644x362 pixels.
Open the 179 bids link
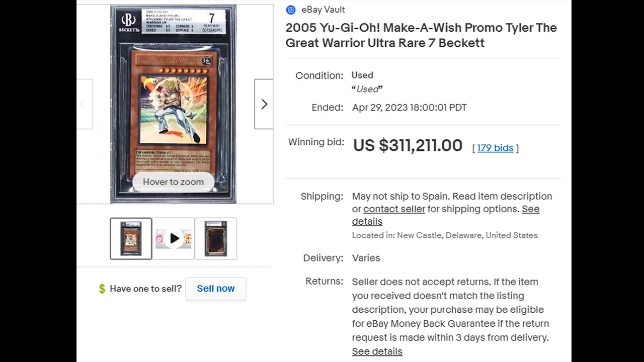click(x=495, y=148)
